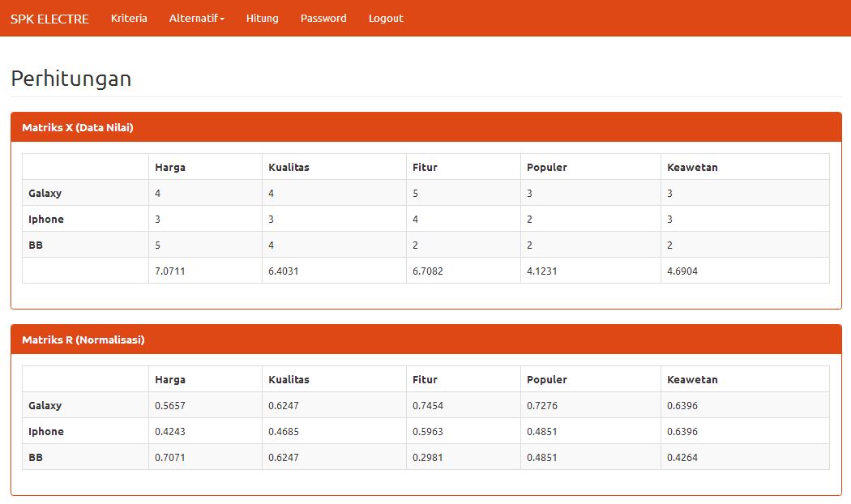
Task: Click the Perhitungan page heading
Action: [71, 79]
